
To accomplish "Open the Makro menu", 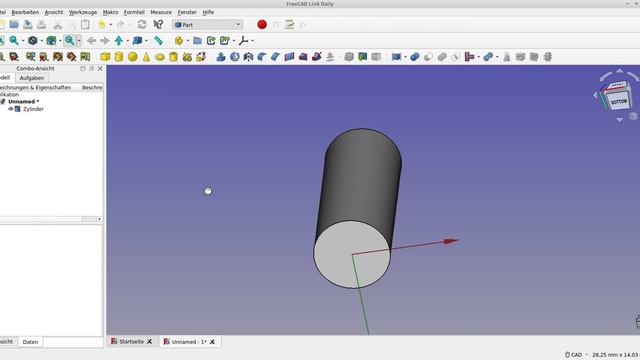I will (110, 12).
